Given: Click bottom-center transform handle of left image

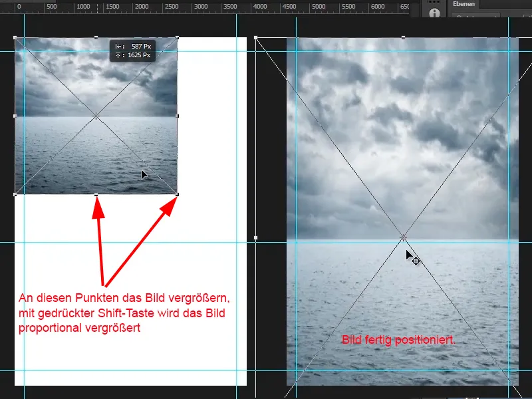Looking at the screenshot, I should 96,195.
